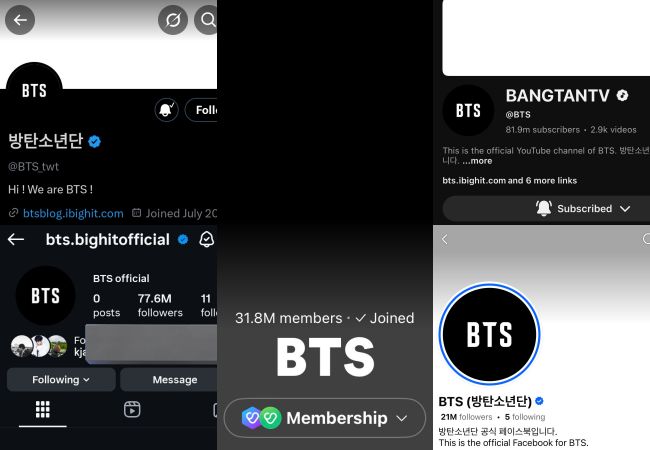Expand the Membership dropdown on Weverse

325,418
